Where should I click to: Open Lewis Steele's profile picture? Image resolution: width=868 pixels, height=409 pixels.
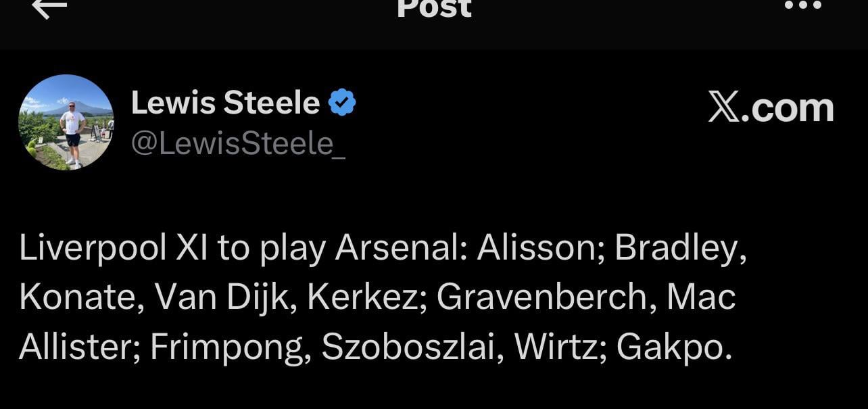pyautogui.click(x=66, y=122)
